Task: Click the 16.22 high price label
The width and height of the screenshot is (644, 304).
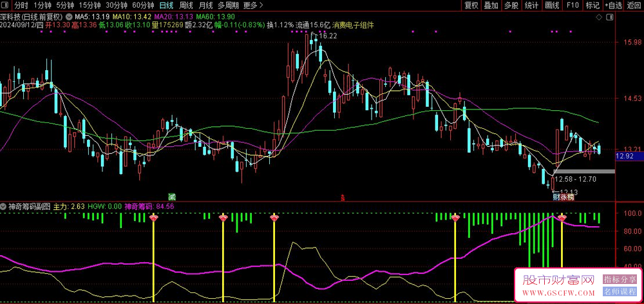Action: 328,36
